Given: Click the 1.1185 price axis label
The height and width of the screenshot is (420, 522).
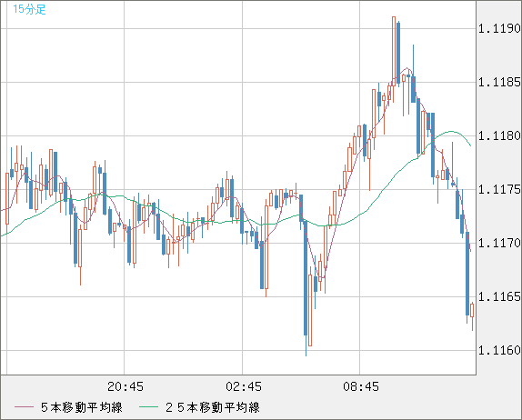Looking at the screenshot, I should [499, 82].
